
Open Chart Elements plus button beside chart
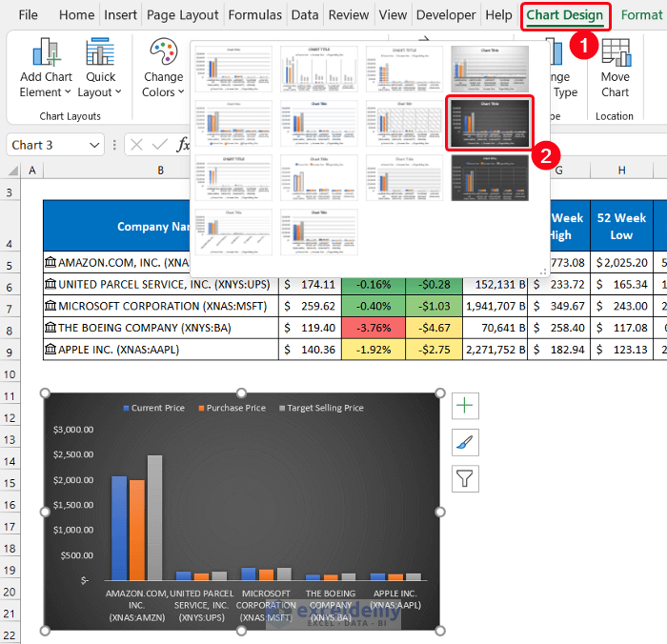point(465,406)
